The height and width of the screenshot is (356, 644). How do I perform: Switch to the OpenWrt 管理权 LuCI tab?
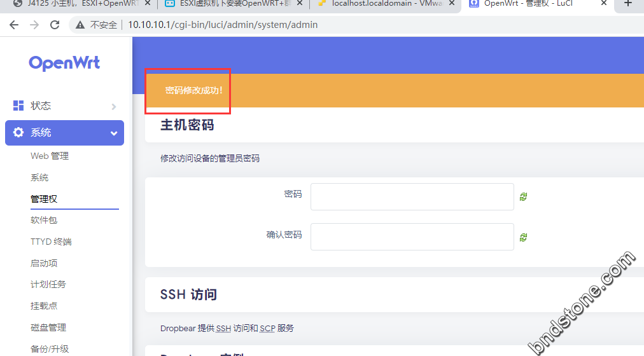[x=528, y=4]
